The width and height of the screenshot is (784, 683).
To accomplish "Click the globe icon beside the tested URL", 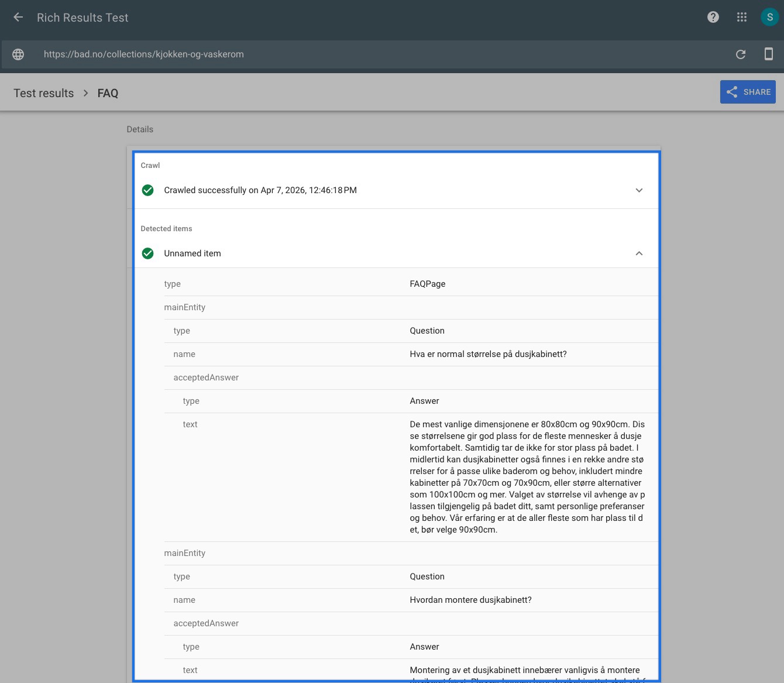I will [18, 54].
